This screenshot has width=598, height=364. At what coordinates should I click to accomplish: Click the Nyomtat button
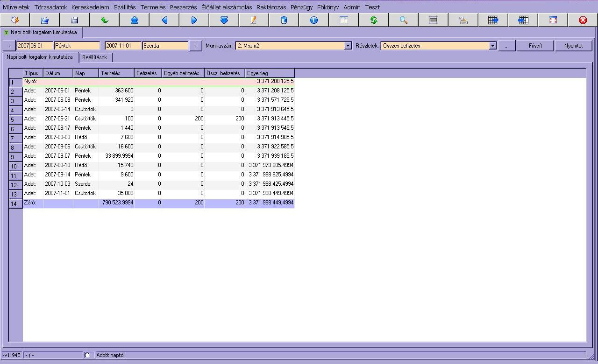(573, 46)
